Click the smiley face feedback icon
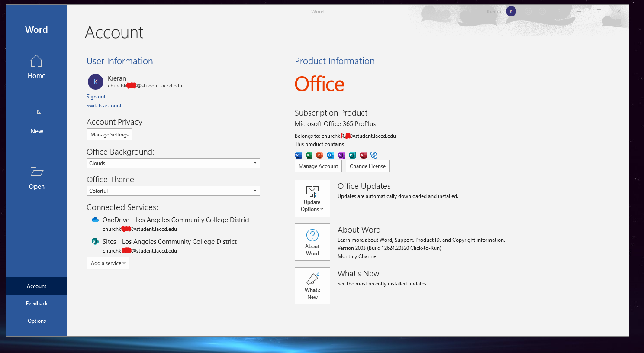The image size is (644, 353). tap(528, 12)
